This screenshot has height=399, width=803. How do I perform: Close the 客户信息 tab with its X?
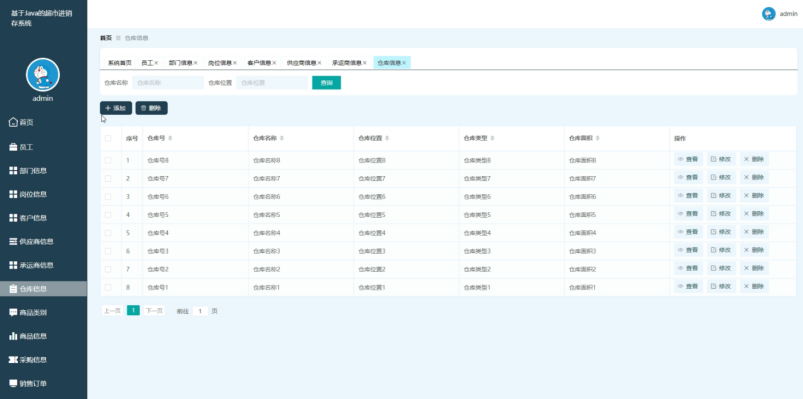pos(274,63)
